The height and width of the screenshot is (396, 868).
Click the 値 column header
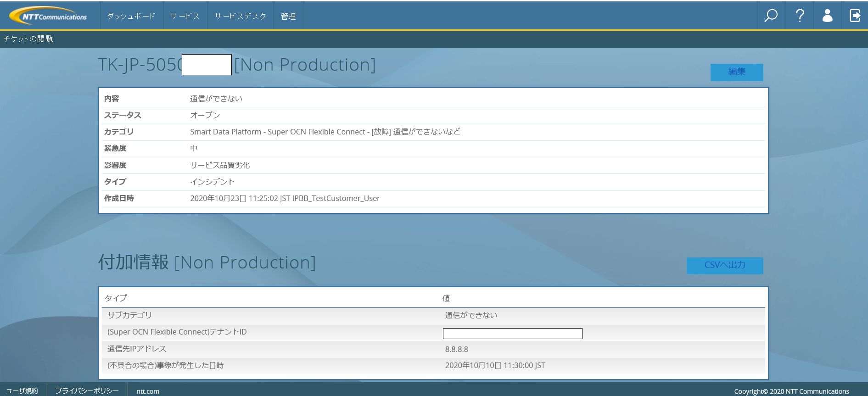(x=446, y=298)
